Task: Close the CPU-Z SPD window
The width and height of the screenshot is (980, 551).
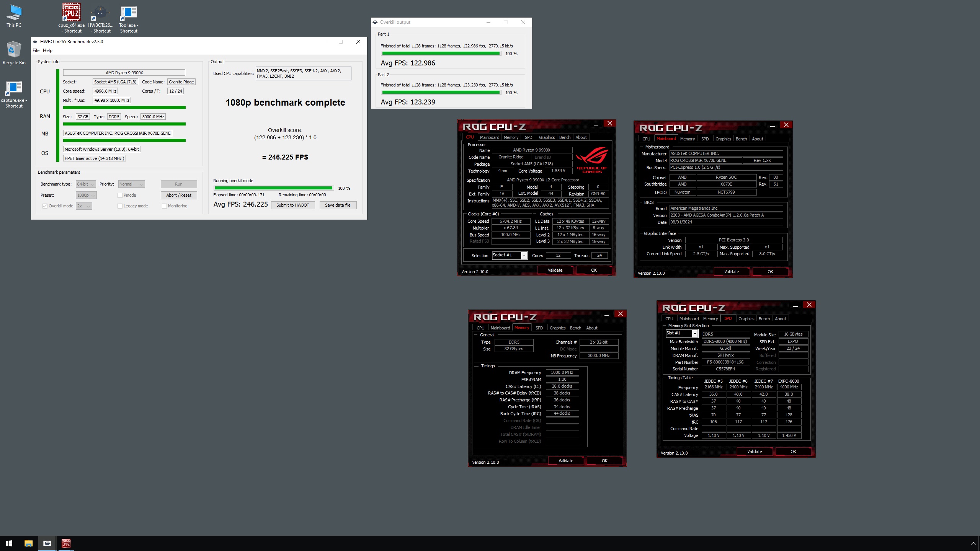Action: pos(809,305)
